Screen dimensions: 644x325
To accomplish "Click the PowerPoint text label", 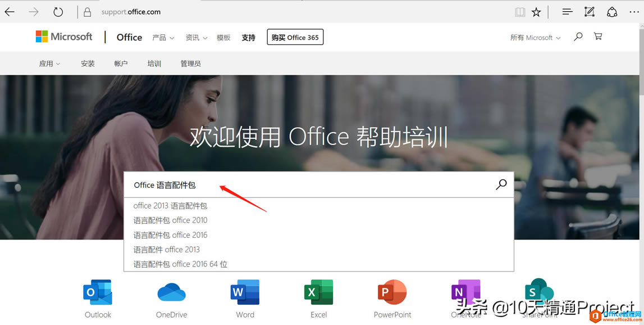I will [x=392, y=315].
